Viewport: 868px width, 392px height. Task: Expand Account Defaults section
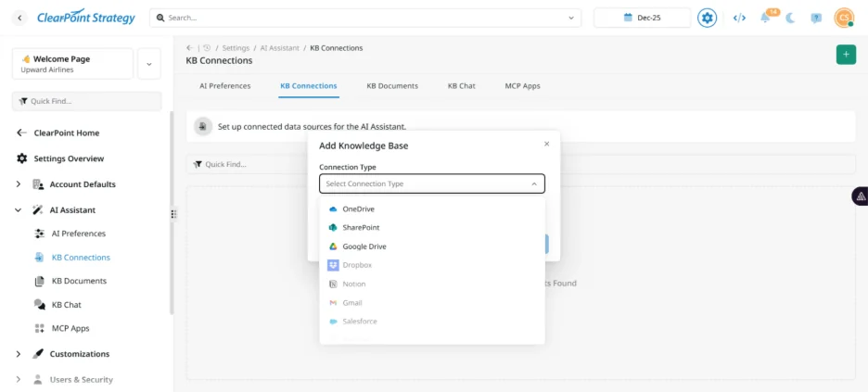[18, 184]
